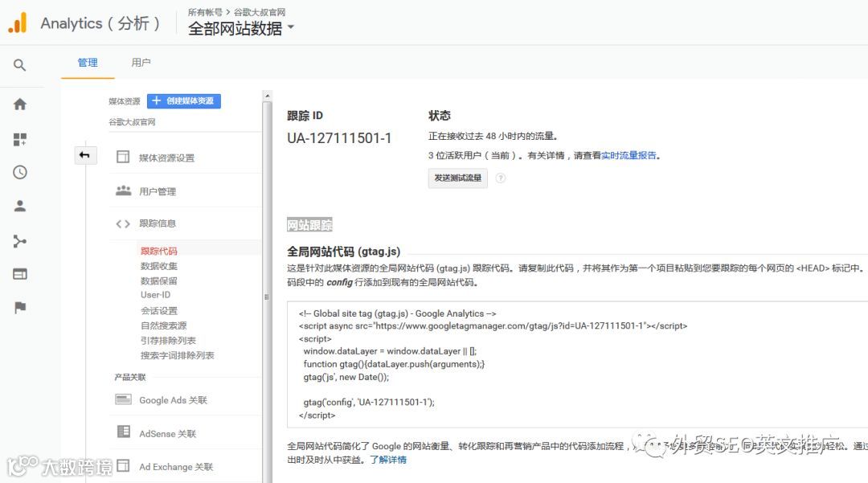The image size is (868, 483).
Task: Click the 用户管理 people icon
Action: (123, 191)
